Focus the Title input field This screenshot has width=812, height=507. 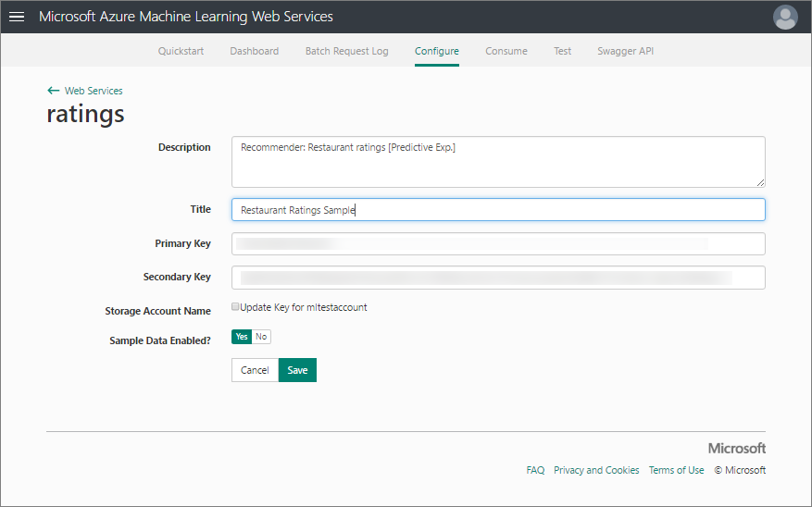[x=498, y=209]
